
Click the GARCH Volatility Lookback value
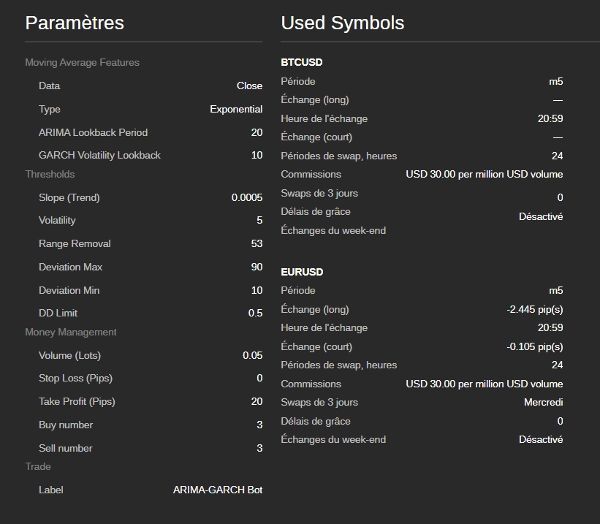[x=257, y=155]
